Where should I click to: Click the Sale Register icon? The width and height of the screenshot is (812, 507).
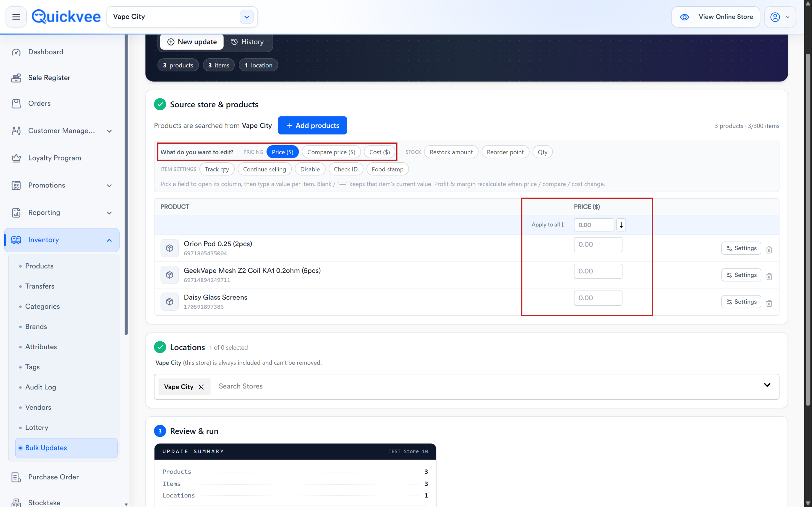tap(16, 78)
